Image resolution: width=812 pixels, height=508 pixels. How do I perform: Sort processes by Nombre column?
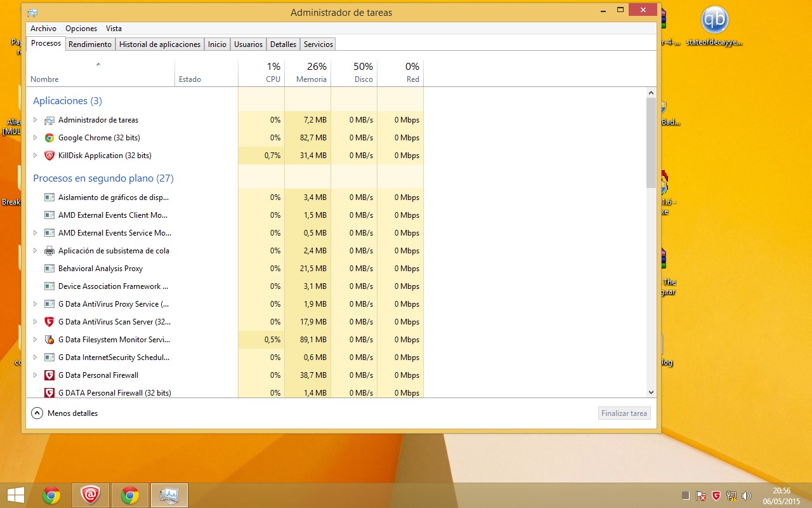[100, 73]
